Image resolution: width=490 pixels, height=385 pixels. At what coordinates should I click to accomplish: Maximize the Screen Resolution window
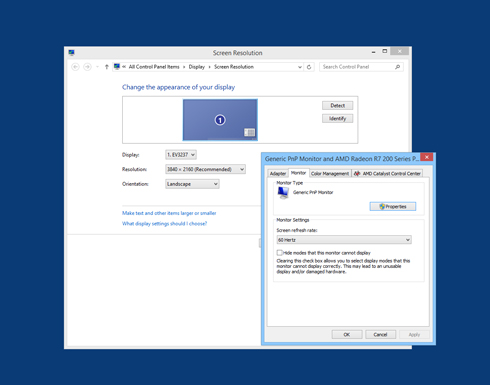(385, 51)
